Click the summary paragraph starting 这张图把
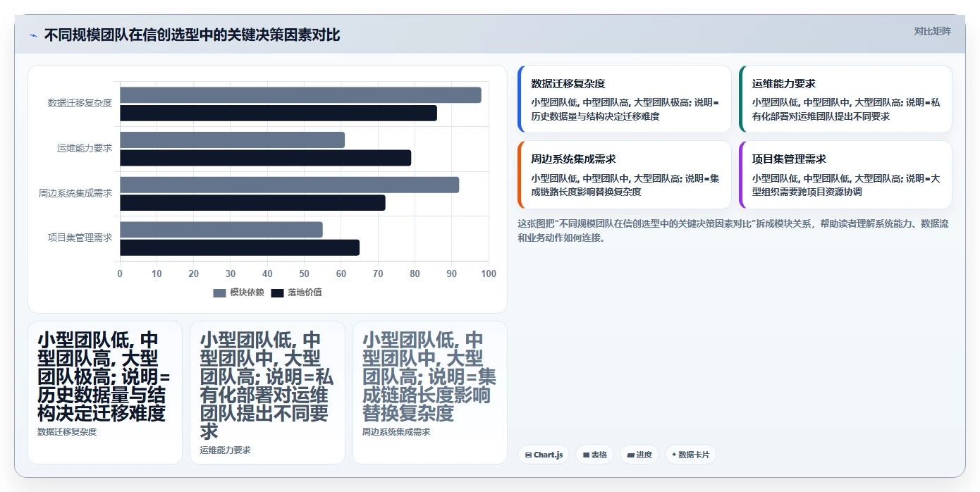980x492 pixels. pos(734,230)
